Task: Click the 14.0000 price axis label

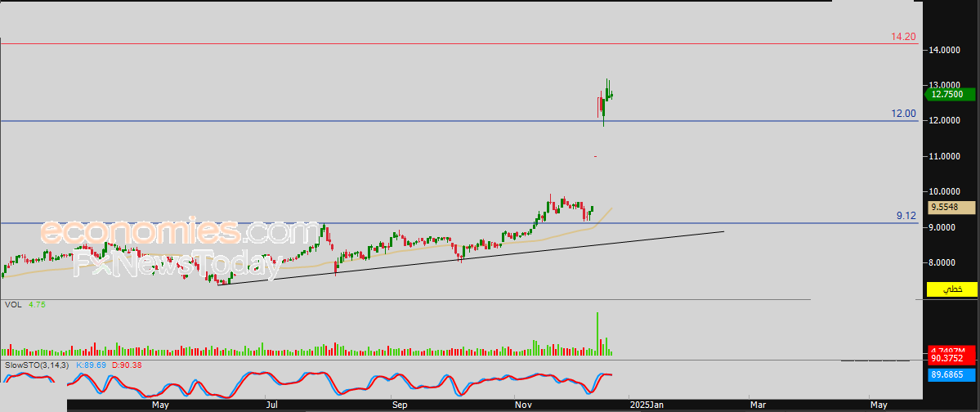Action: tap(944, 49)
